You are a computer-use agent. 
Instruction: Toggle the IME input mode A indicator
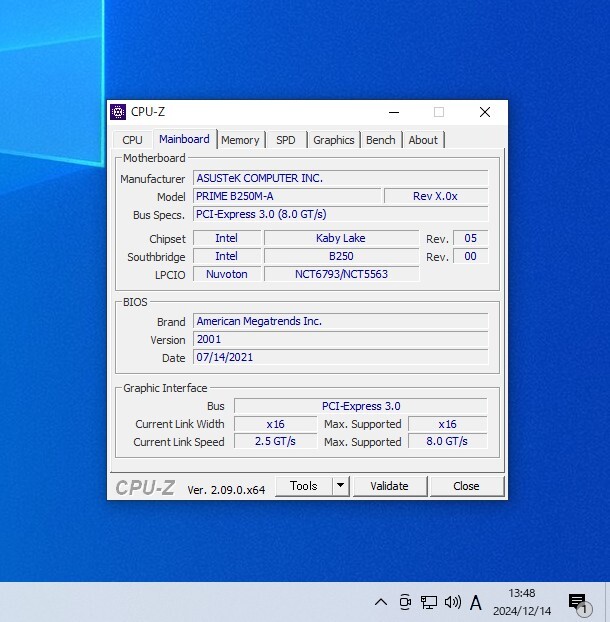tap(476, 603)
